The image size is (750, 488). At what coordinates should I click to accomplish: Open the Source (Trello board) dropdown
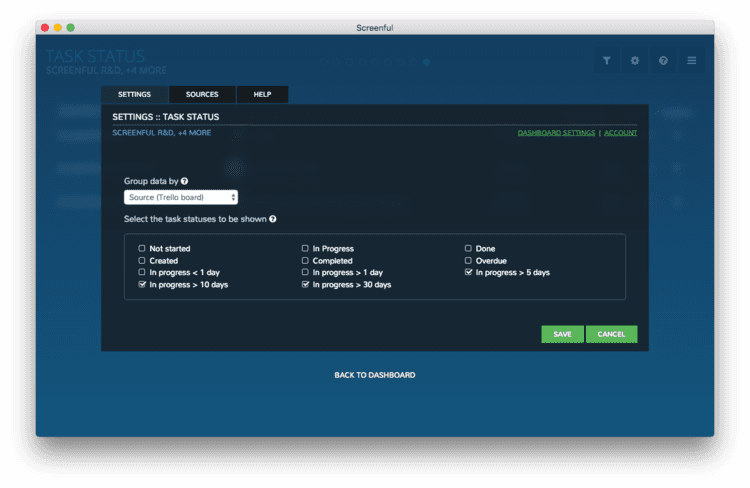coord(181,197)
